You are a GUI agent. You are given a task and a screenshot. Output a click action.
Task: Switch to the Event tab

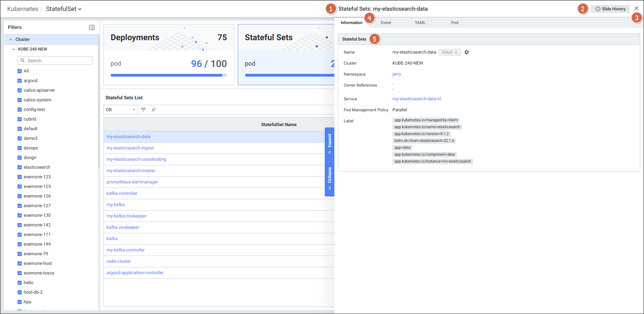click(x=386, y=23)
